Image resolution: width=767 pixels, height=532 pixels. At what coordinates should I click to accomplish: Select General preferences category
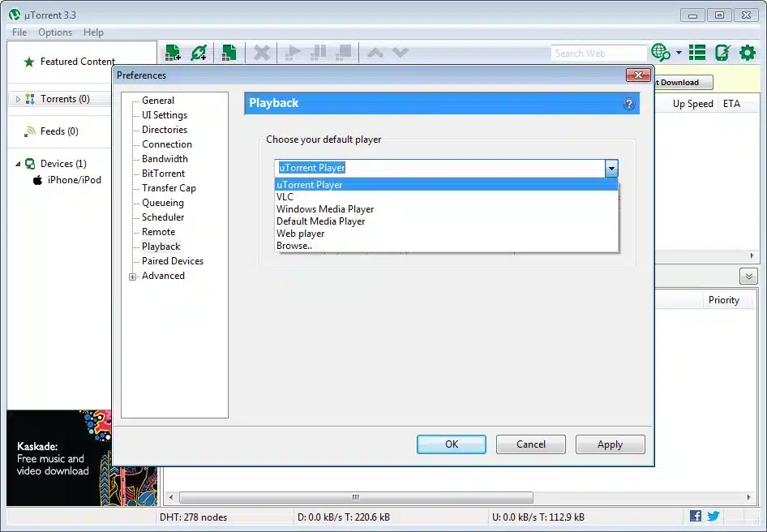158,101
